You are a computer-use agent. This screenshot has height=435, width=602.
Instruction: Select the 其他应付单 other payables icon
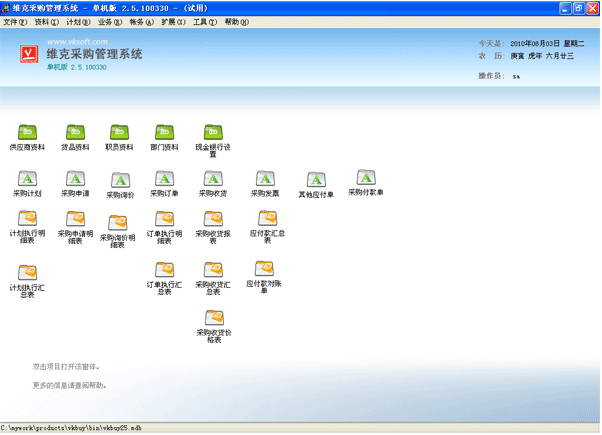pyautogui.click(x=316, y=185)
